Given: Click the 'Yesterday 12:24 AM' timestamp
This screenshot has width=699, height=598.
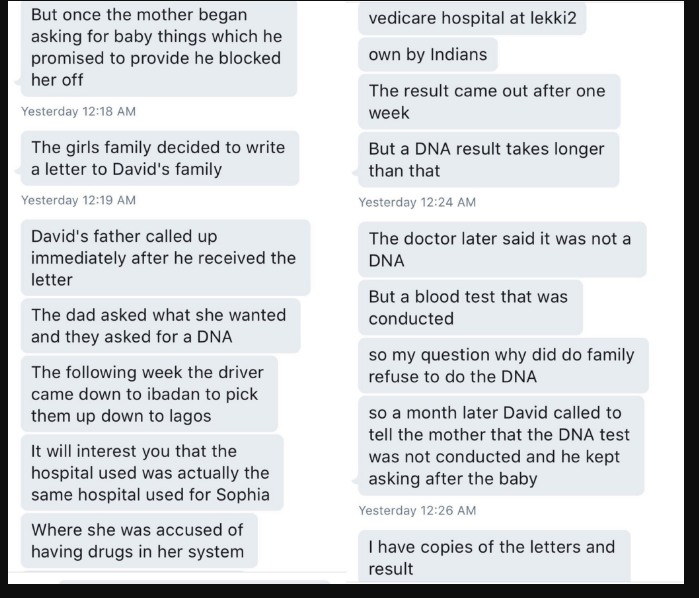Looking at the screenshot, I should point(417,202).
